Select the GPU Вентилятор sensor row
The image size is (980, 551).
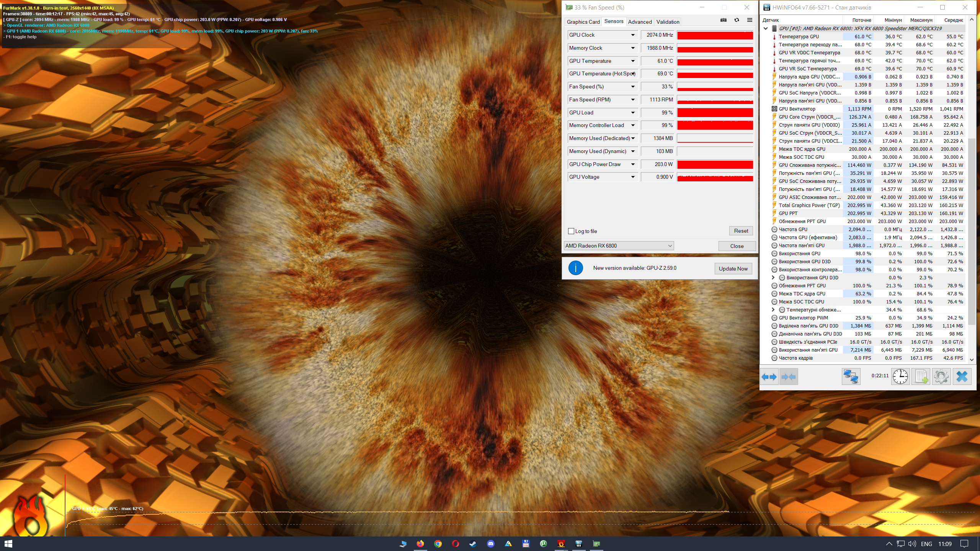click(867, 109)
